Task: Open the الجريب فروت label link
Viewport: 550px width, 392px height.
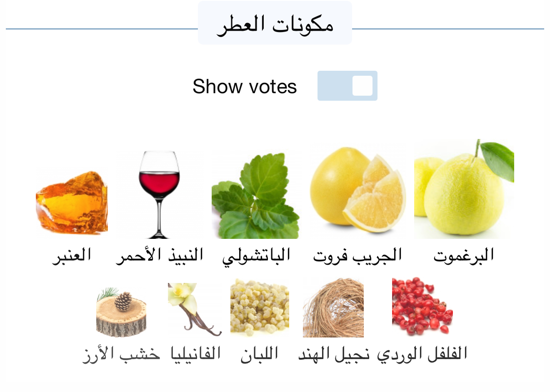Action: (357, 255)
